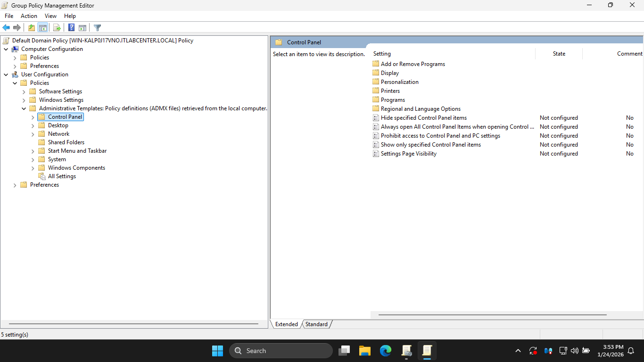The height and width of the screenshot is (362, 644).
Task: Expand the Start Menu and Taskbar folder
Action: pyautogui.click(x=33, y=151)
